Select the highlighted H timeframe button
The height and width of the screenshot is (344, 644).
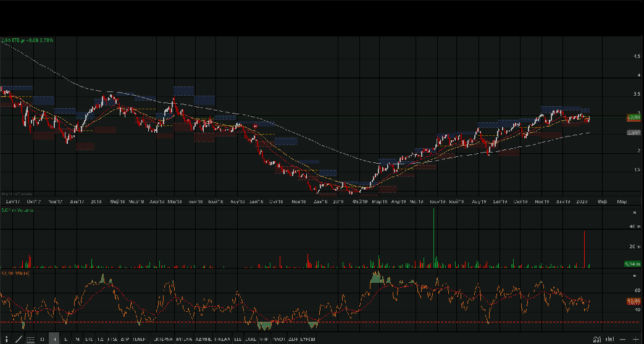(54, 339)
